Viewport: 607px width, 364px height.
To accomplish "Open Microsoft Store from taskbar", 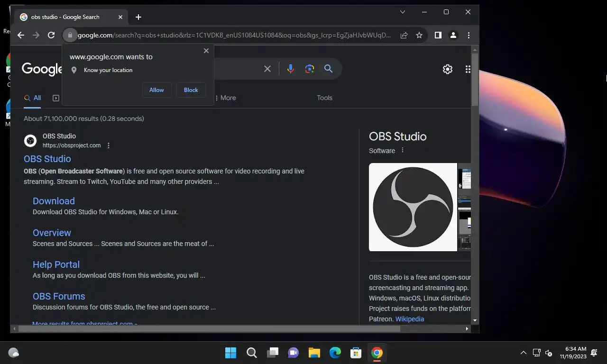I will [356, 353].
